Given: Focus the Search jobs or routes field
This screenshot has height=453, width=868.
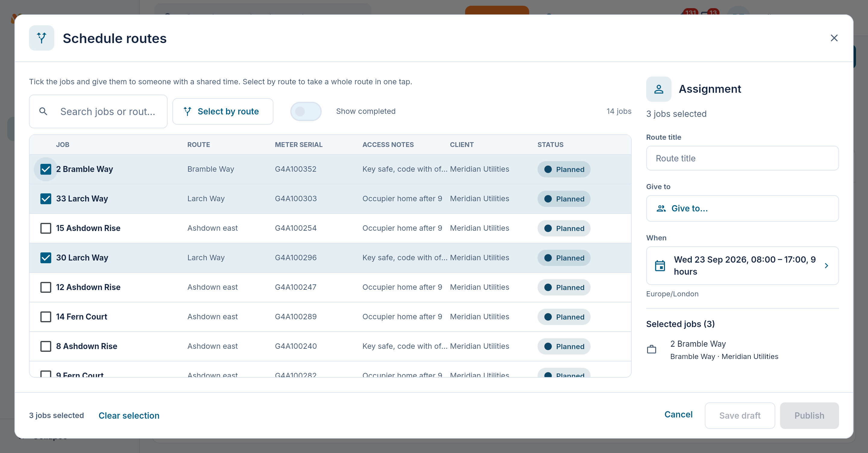Looking at the screenshot, I should (x=98, y=111).
